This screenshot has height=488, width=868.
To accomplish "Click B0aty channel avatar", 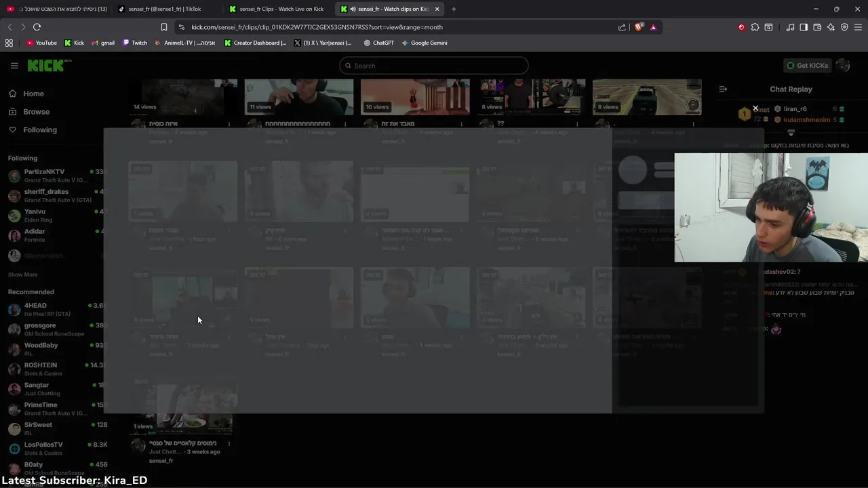I will [14, 468].
